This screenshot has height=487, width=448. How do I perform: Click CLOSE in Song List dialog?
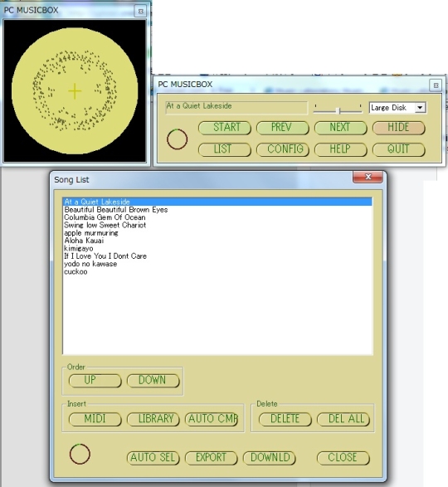(343, 458)
